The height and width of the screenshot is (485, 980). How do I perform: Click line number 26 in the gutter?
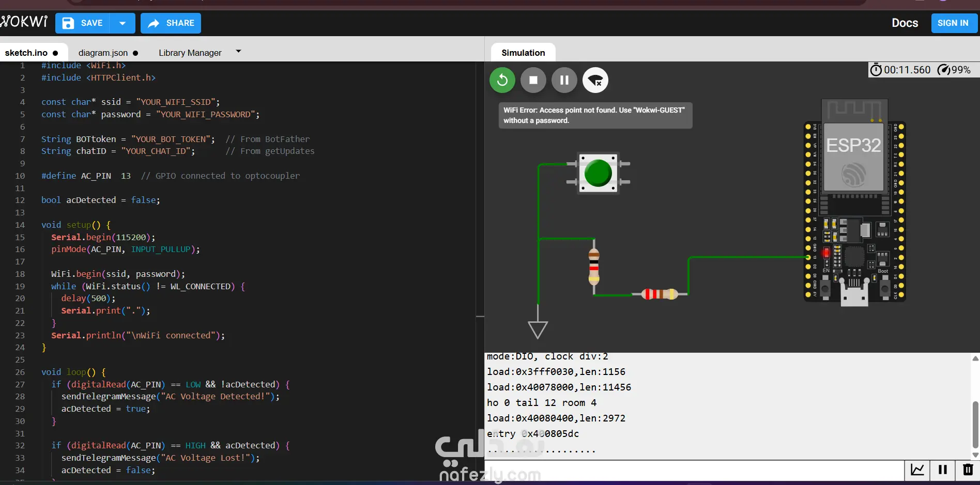click(x=20, y=372)
